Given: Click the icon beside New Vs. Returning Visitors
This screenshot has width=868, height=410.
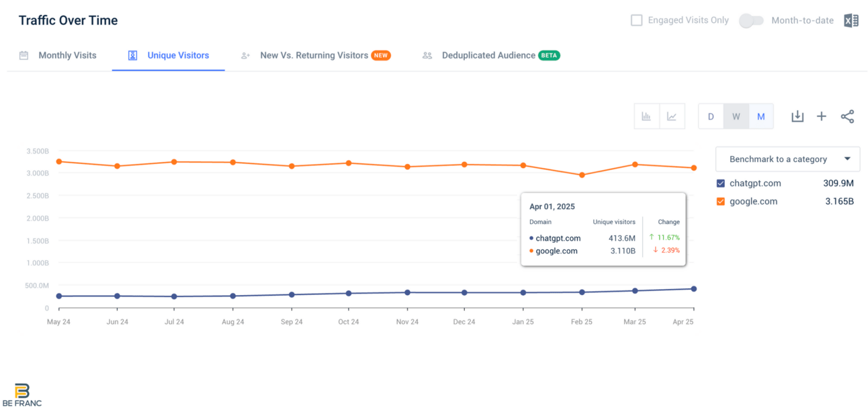Looking at the screenshot, I should click(245, 55).
